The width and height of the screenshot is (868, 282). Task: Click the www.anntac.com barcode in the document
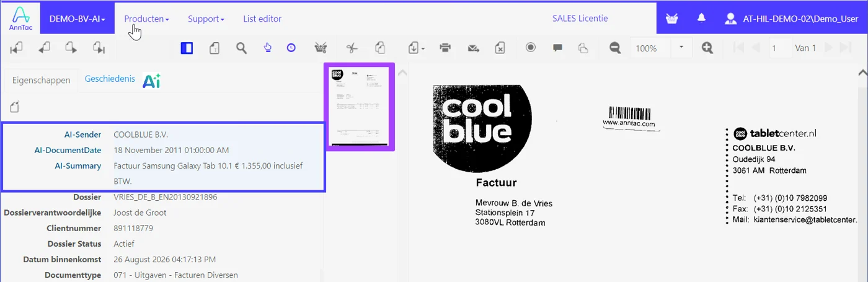coord(629,117)
